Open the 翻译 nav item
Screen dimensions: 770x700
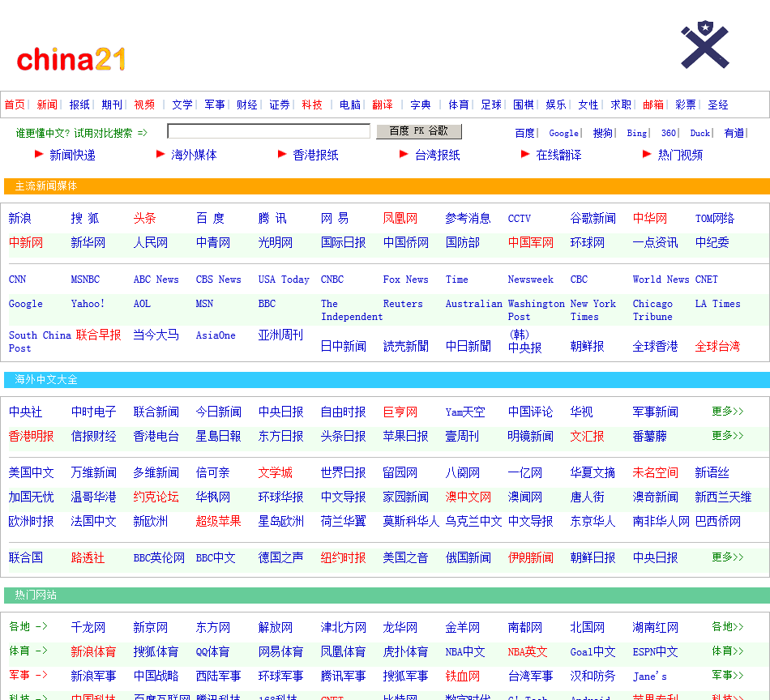(383, 105)
